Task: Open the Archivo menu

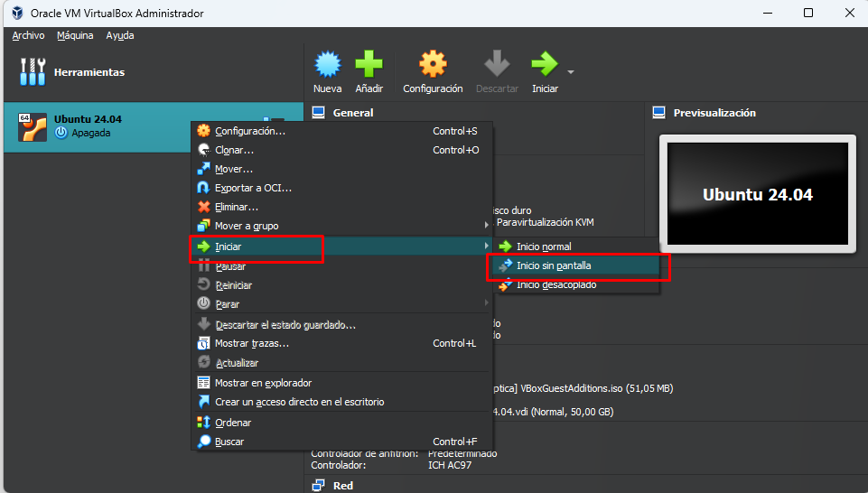Action: tap(28, 35)
